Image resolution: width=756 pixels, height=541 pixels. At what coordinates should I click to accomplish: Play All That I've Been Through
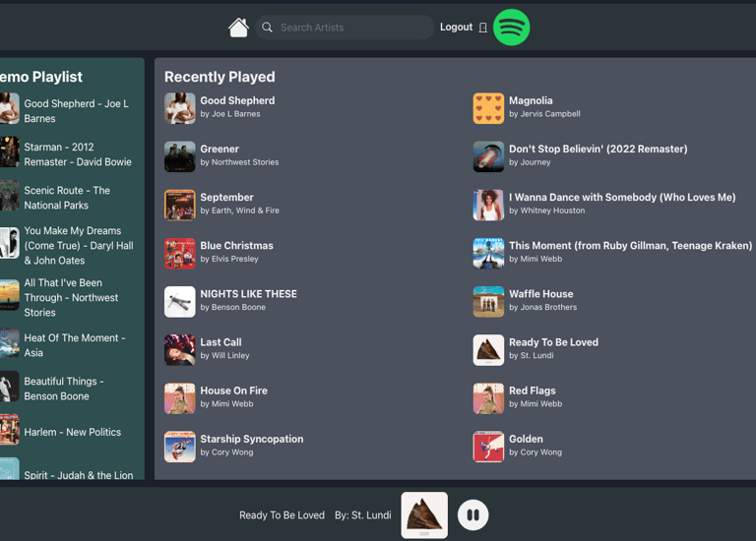[x=71, y=298]
